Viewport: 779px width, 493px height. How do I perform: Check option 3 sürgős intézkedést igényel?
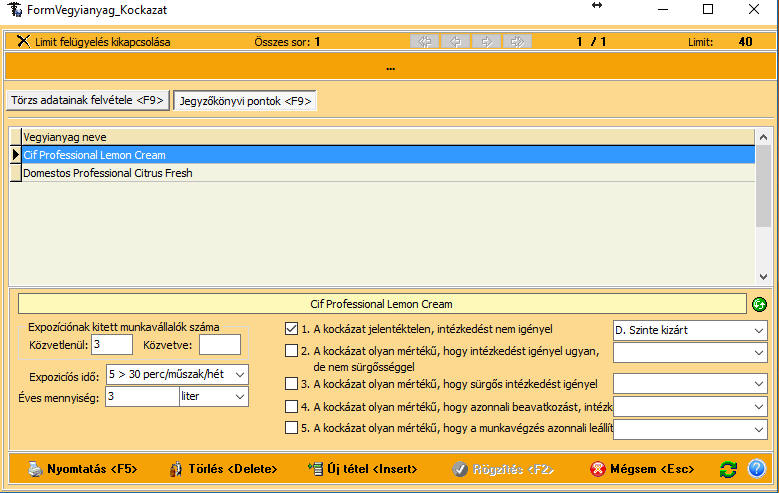point(292,384)
